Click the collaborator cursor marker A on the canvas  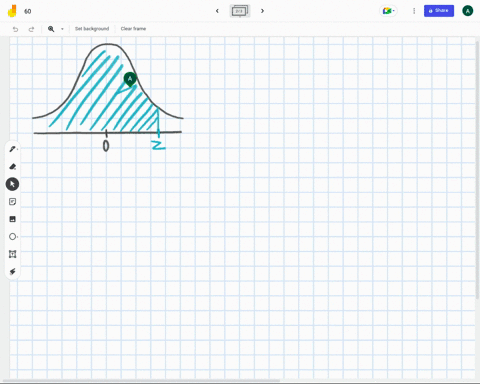tap(130, 79)
